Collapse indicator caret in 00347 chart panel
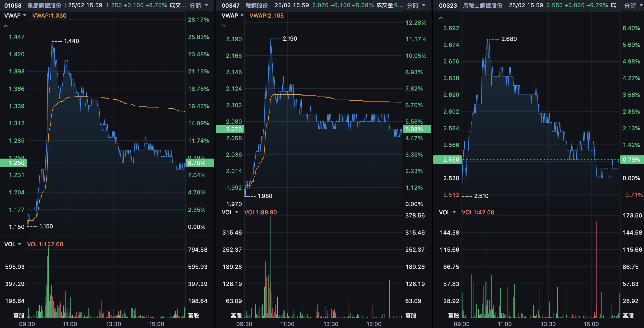 click(x=224, y=26)
